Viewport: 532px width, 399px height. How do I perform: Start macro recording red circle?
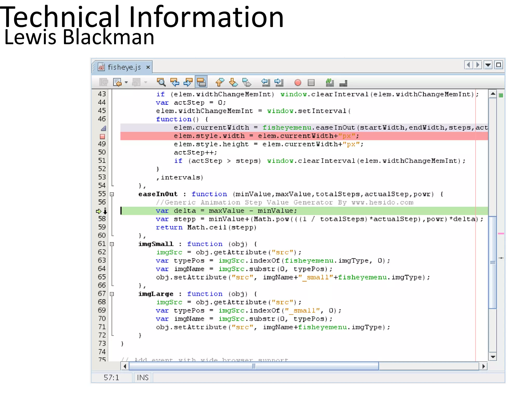pyautogui.click(x=298, y=83)
